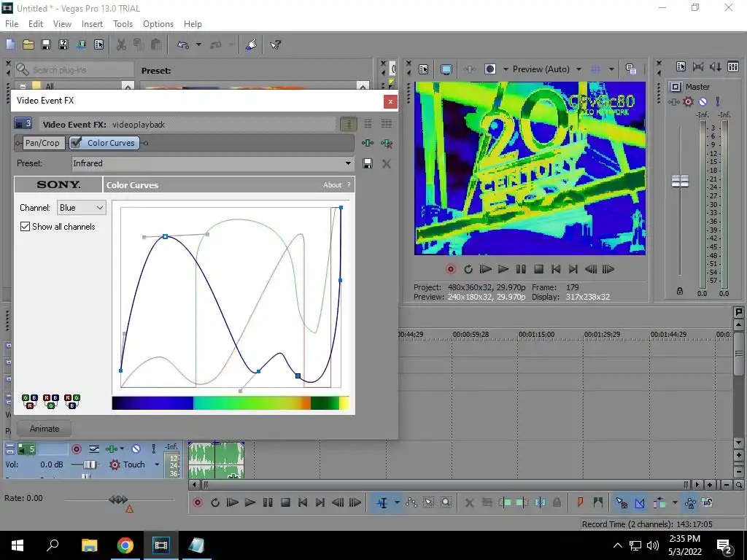747x560 pixels.
Task: Click the ? help link in the Color Curves header
Action: coord(349,184)
